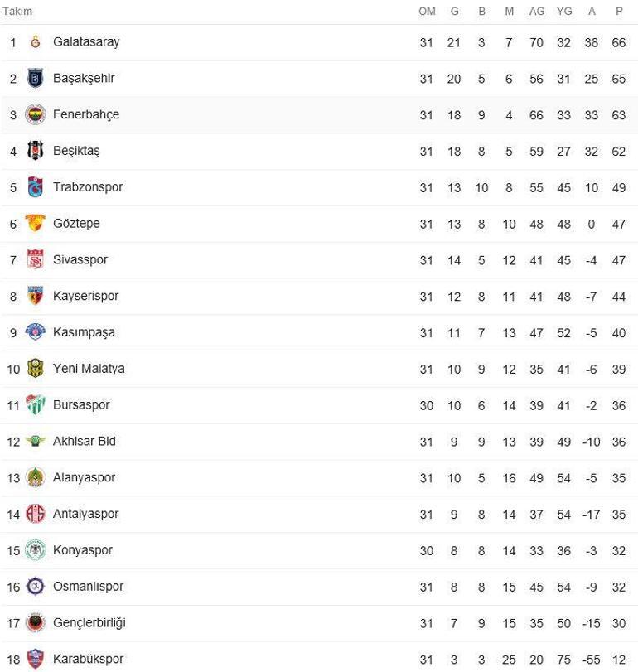Click the Başakşehir club crest
Screen dimensions: 638x672
(36, 79)
